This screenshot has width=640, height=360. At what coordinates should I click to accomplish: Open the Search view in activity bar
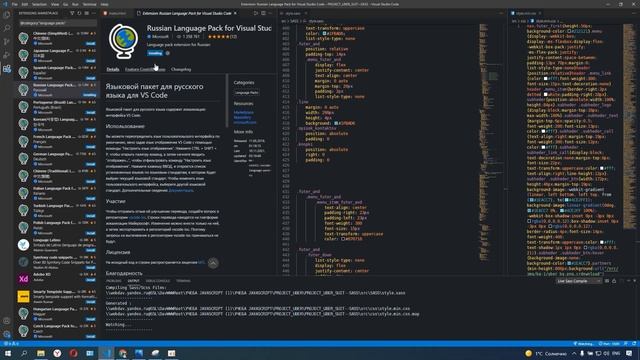click(7, 28)
